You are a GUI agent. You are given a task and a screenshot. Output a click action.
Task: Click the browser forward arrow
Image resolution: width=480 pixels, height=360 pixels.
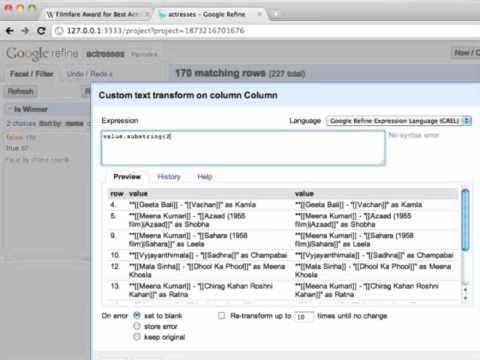25,31
